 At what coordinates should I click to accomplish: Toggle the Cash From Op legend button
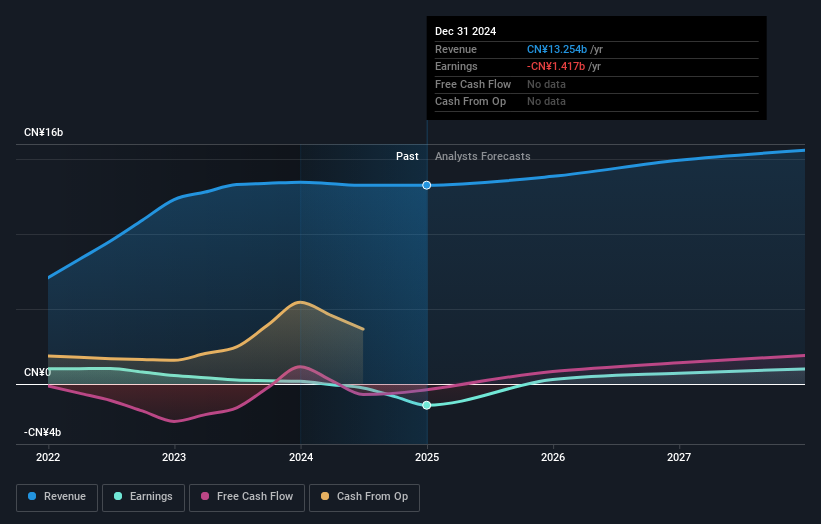click(364, 497)
